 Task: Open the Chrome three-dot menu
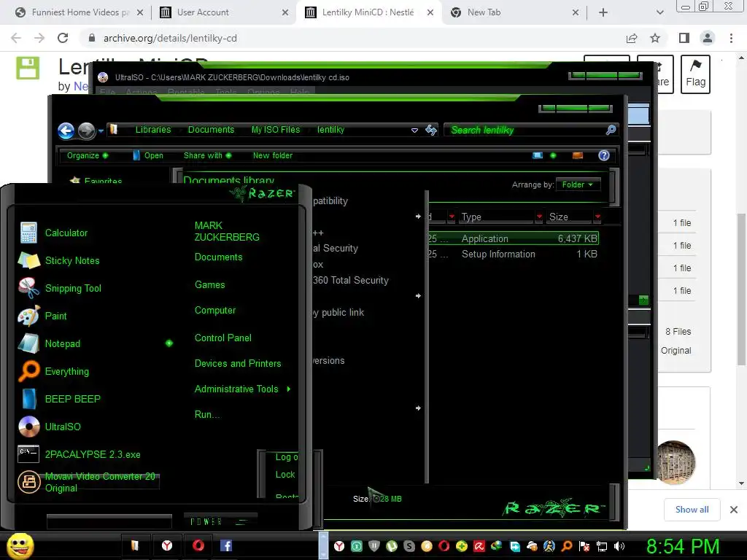[731, 38]
